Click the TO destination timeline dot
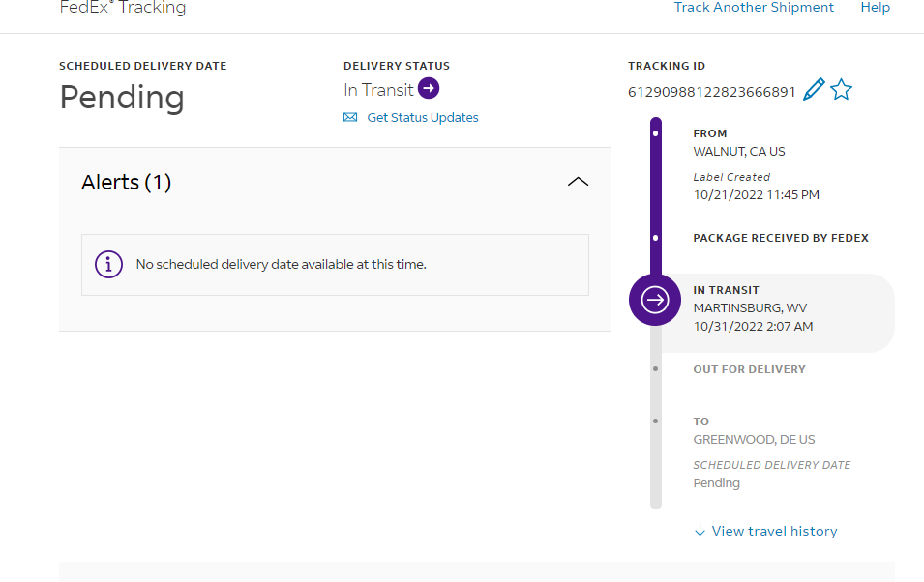The height and width of the screenshot is (582, 924). tap(656, 422)
